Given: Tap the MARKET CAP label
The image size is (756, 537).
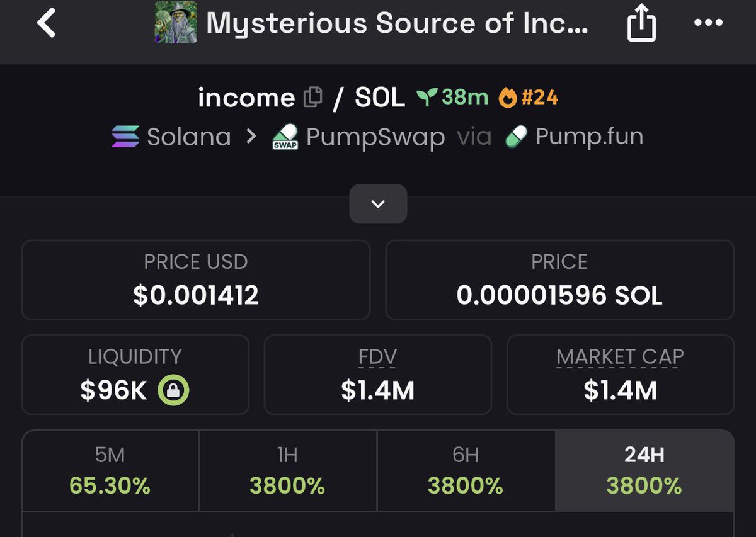Looking at the screenshot, I should coord(620,357).
